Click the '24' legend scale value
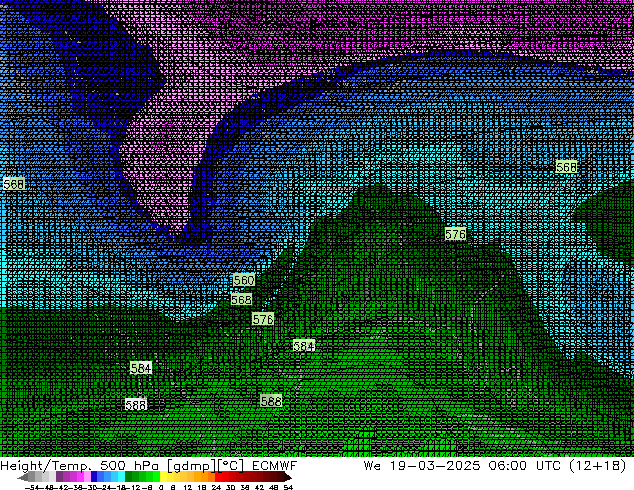The image size is (634, 490). coord(217,487)
